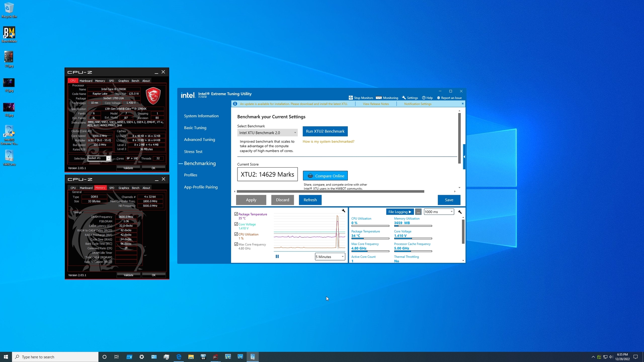Click the Apply button
Viewport: 644px width, 362px height.
point(251,200)
